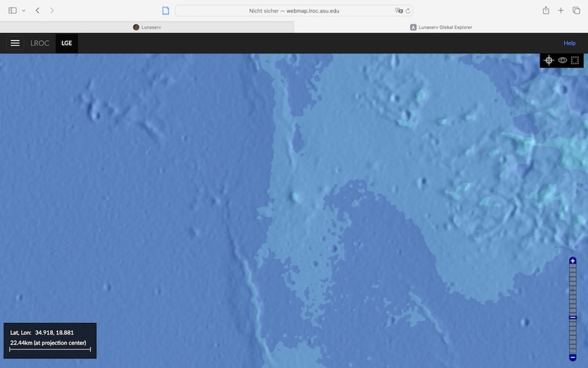This screenshot has width=588, height=368.
Task: Open the Help link
Action: coord(569,43)
